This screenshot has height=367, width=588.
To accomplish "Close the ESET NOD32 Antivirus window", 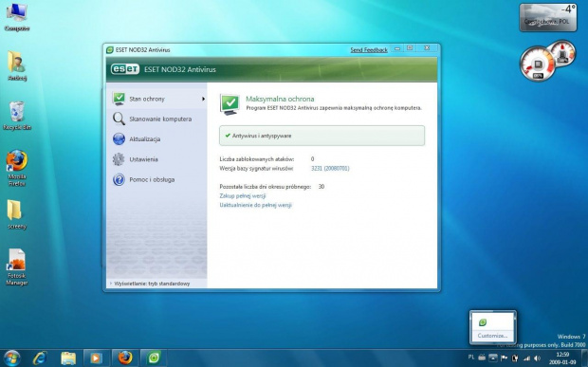I will tap(427, 48).
